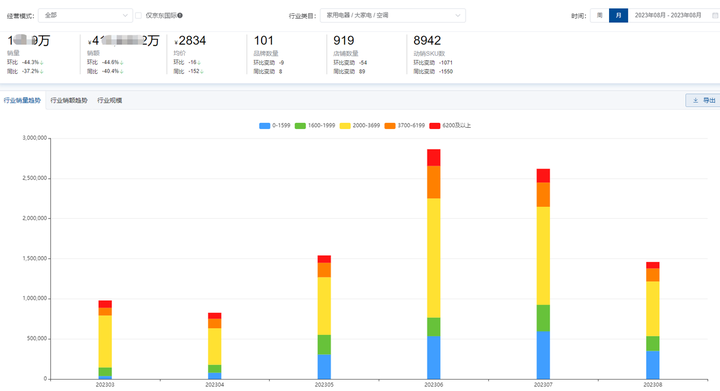Switch to the 行业销量趋势 tab
The height and width of the screenshot is (391, 720).
(x=22, y=101)
